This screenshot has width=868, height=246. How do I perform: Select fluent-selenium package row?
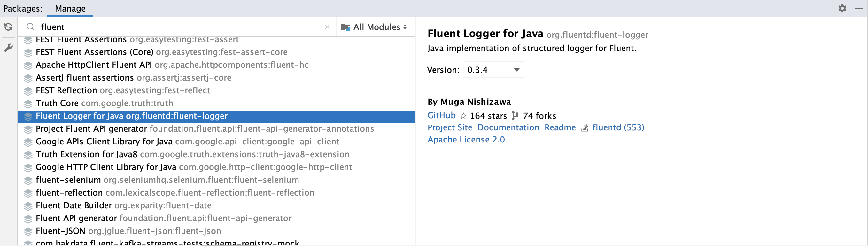click(x=216, y=180)
